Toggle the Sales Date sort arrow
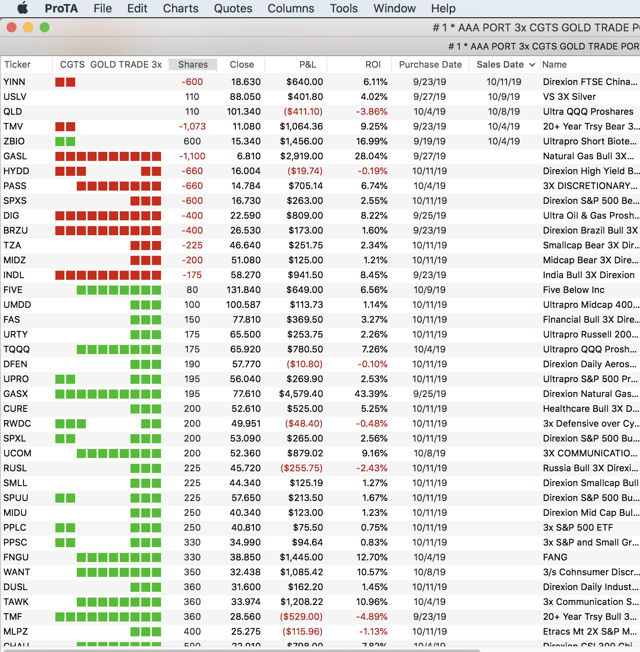Image resolution: width=640 pixels, height=652 pixels. point(532,65)
